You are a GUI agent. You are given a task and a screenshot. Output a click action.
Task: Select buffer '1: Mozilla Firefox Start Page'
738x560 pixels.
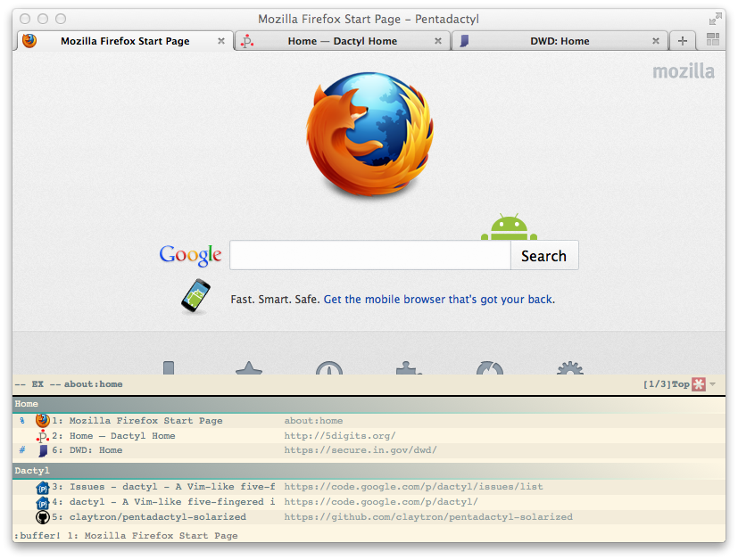[369, 420]
